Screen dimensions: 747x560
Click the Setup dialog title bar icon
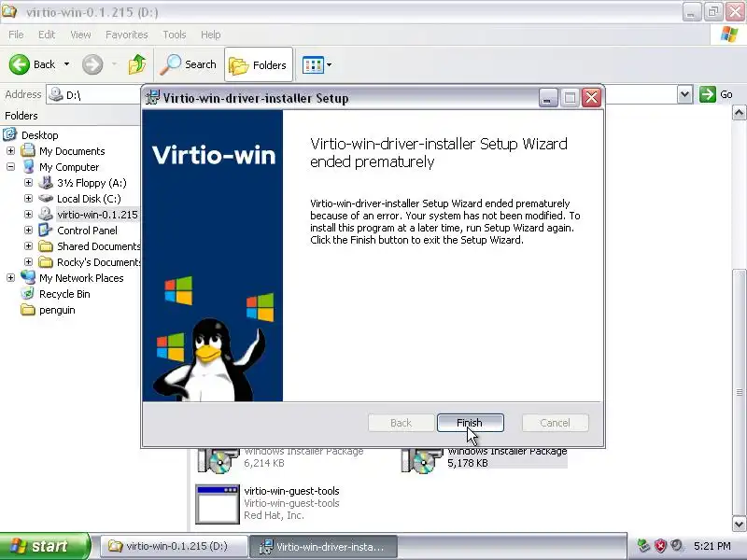[152, 98]
